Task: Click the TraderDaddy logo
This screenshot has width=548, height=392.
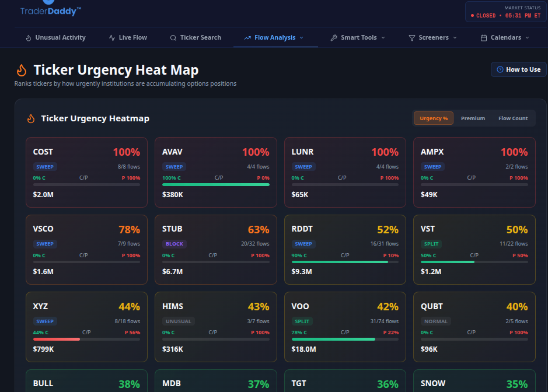Action: tap(50, 9)
